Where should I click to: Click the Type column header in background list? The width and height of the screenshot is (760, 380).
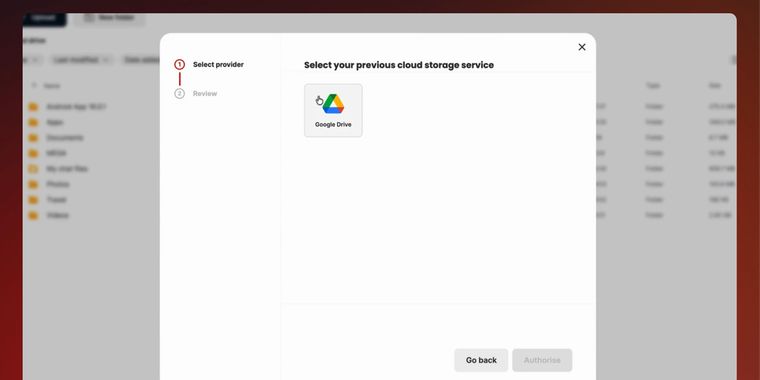[652, 85]
